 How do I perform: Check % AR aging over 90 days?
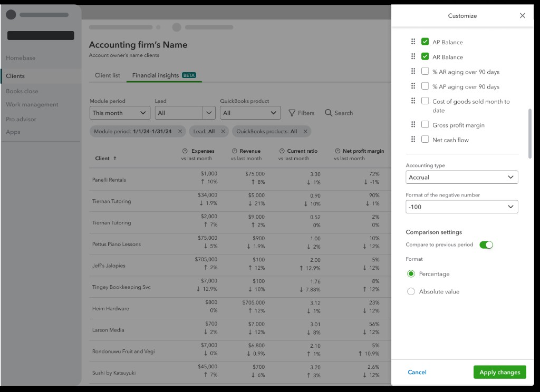click(x=425, y=71)
